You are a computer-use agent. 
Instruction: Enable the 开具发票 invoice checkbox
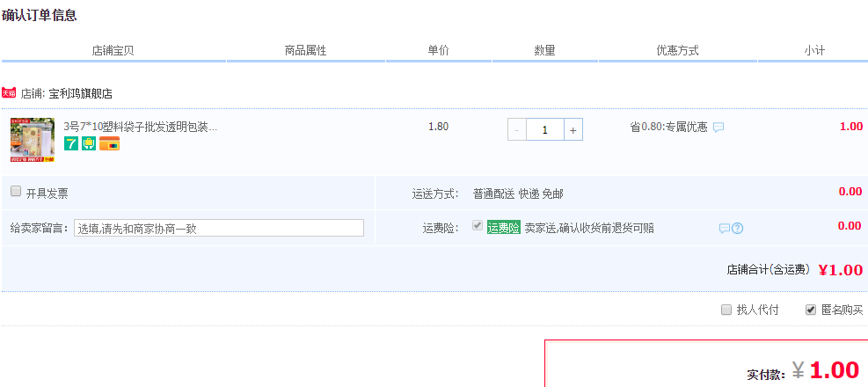[x=16, y=192]
